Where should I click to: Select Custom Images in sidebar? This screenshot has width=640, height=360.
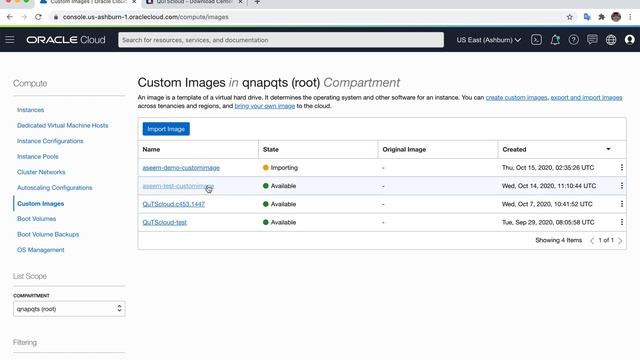click(x=40, y=203)
